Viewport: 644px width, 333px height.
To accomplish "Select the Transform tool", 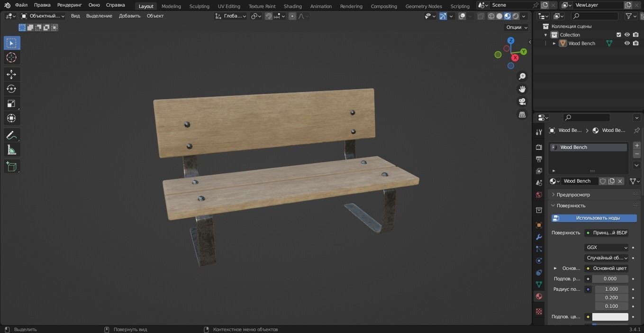I will click(12, 118).
